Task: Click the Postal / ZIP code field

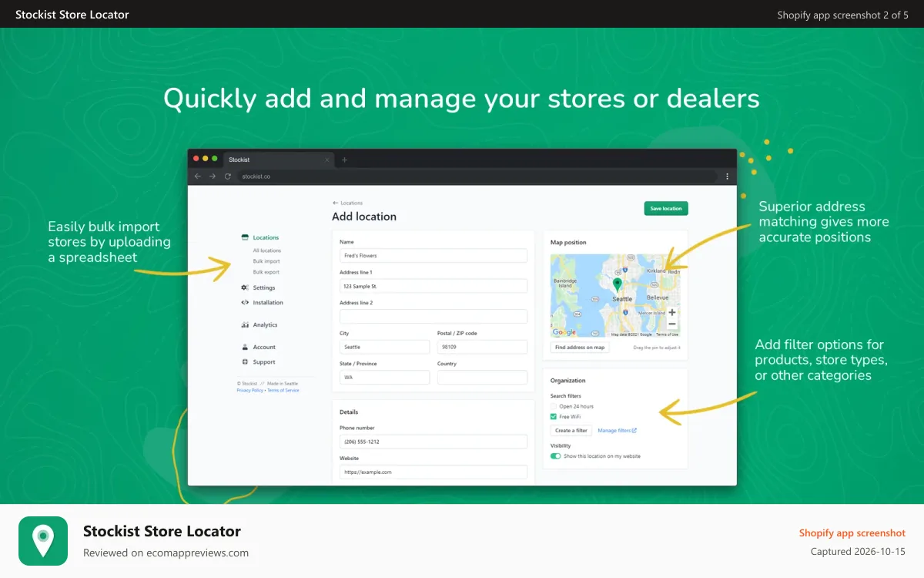Action: [482, 347]
